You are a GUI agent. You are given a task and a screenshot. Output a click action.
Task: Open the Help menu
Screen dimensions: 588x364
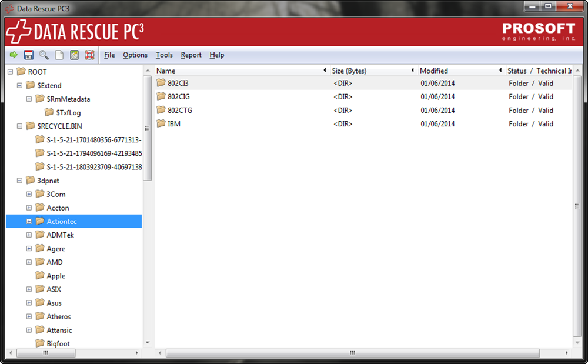coord(217,55)
